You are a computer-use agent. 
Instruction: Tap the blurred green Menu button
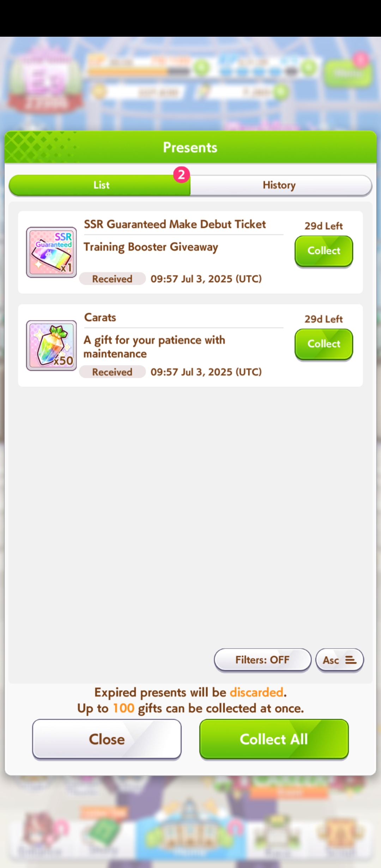point(347,73)
